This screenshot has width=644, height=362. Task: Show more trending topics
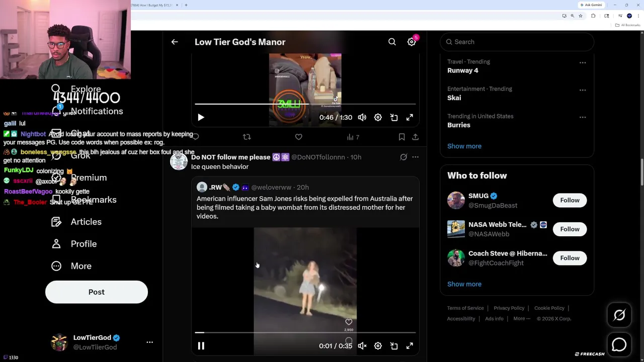464,146
